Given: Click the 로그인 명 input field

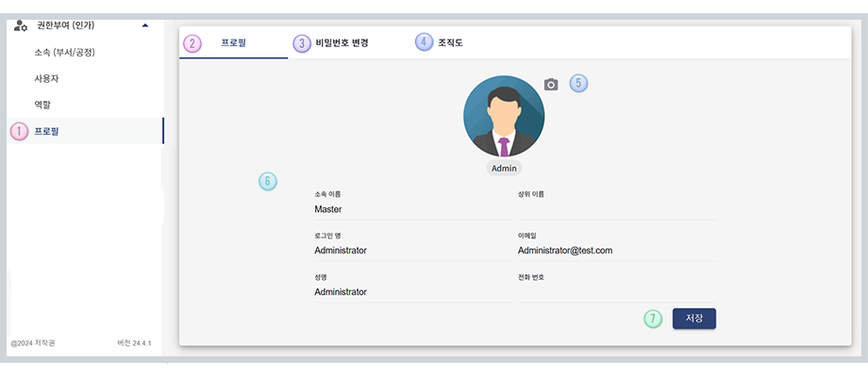Looking at the screenshot, I should tap(412, 251).
